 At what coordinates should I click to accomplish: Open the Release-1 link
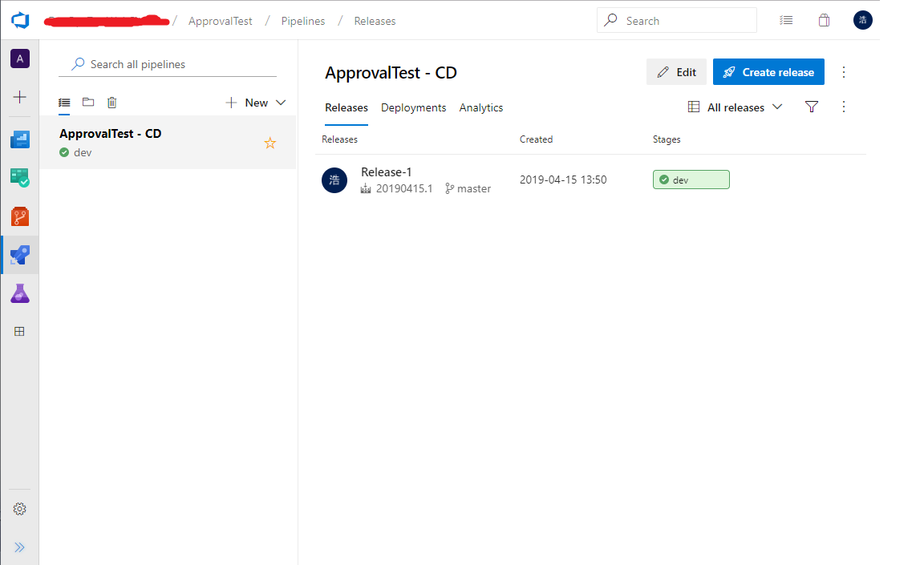(x=387, y=172)
